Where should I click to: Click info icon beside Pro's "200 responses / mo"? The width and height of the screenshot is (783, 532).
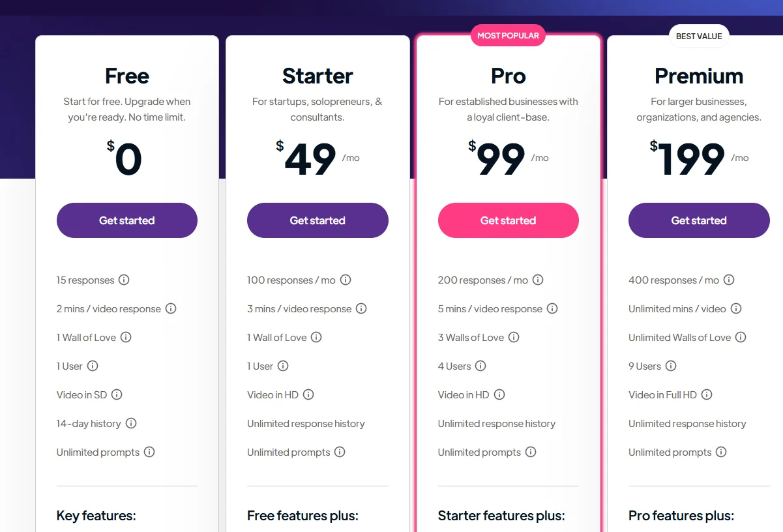tap(538, 280)
